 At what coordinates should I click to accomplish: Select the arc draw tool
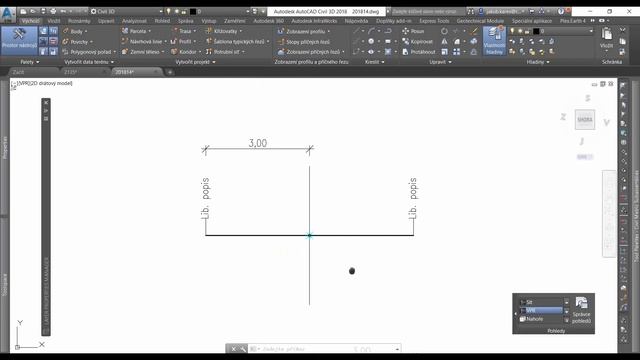371,31
